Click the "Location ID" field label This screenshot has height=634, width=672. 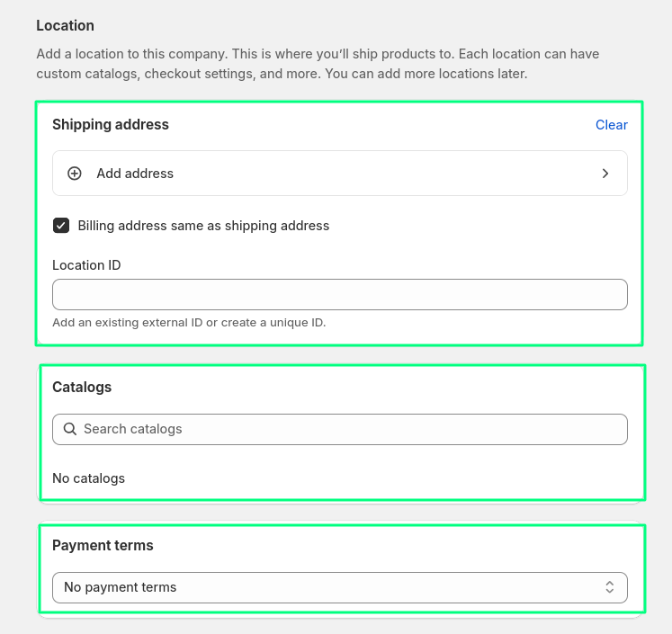click(x=86, y=265)
